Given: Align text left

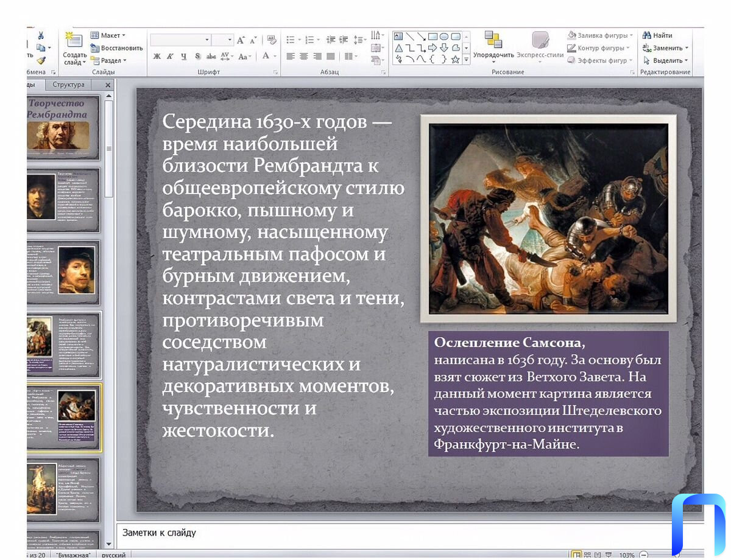Looking at the screenshot, I should point(291,56).
